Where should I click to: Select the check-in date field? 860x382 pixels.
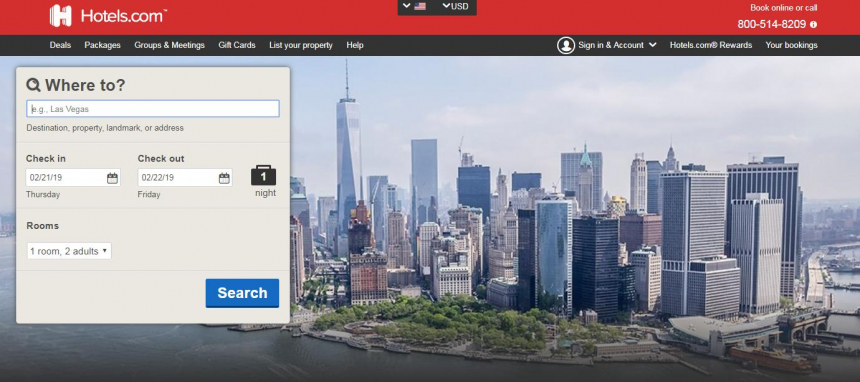tap(73, 178)
